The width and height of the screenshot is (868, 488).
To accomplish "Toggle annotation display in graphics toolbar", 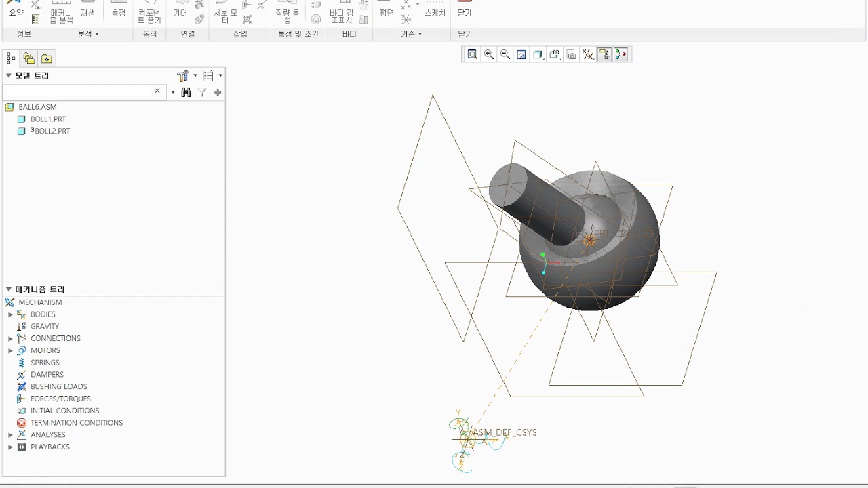I will point(604,55).
